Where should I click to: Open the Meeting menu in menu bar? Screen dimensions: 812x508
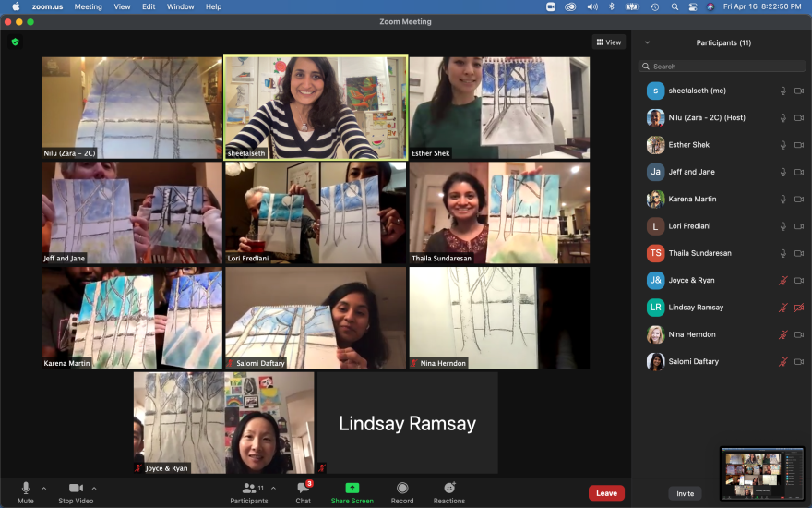click(89, 6)
